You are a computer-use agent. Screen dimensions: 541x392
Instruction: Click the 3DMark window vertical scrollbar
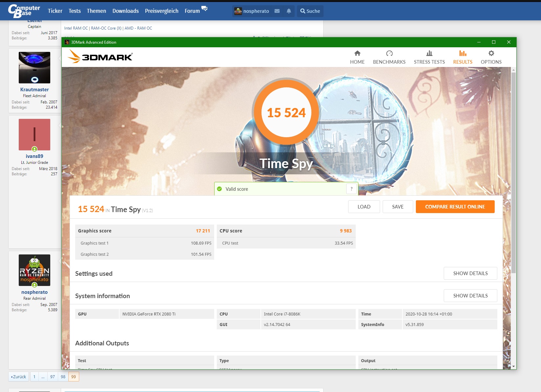(x=513, y=172)
